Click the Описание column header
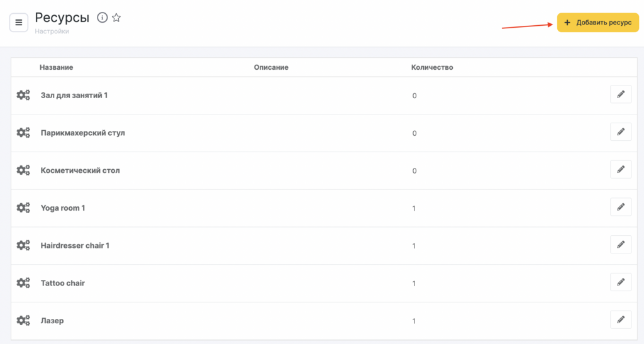644x344 pixels. point(271,67)
